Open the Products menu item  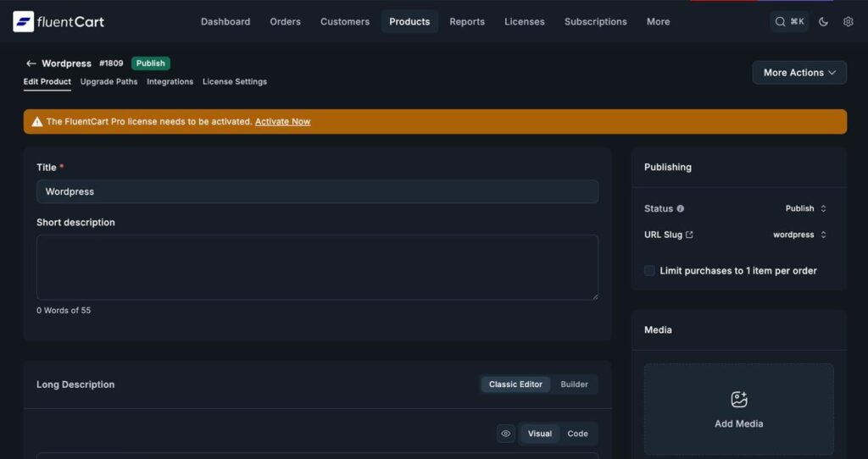tap(409, 21)
